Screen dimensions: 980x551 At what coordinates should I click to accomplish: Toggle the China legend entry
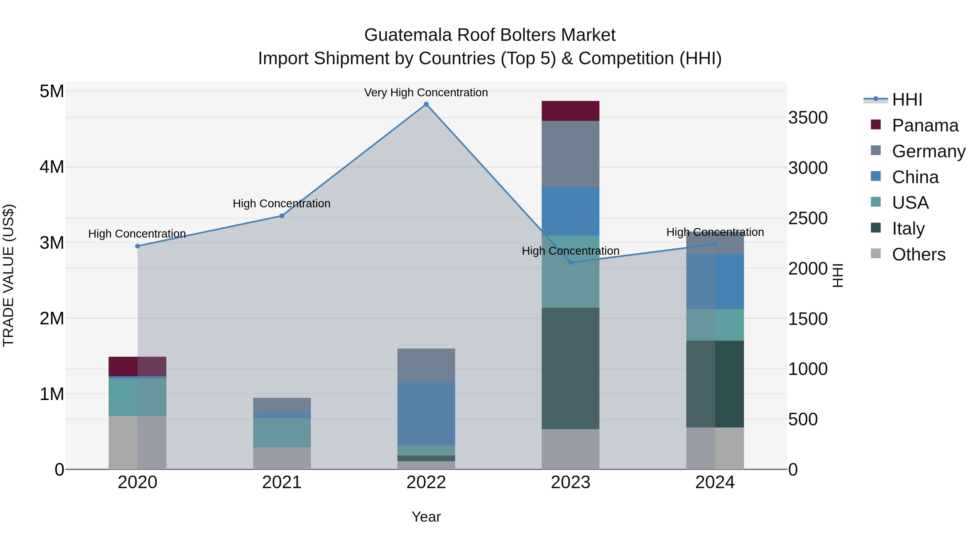click(x=905, y=177)
